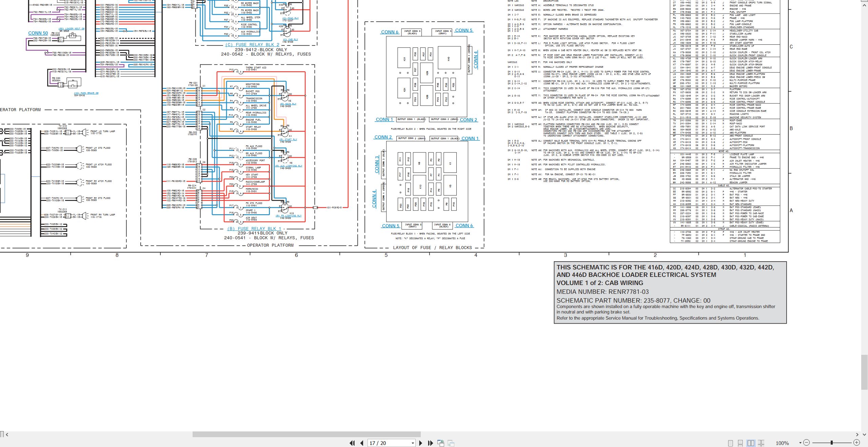Switch to single page layout
Viewport: 868px width, 447px height.
point(730,443)
